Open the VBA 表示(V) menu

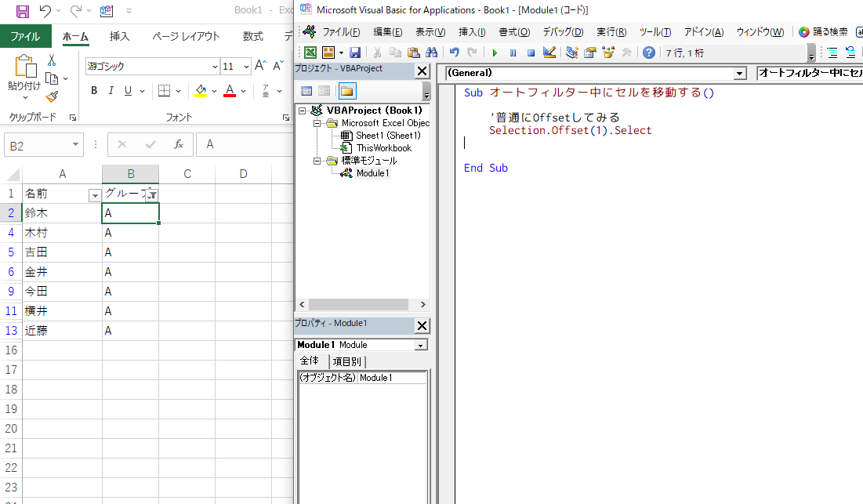[430, 32]
